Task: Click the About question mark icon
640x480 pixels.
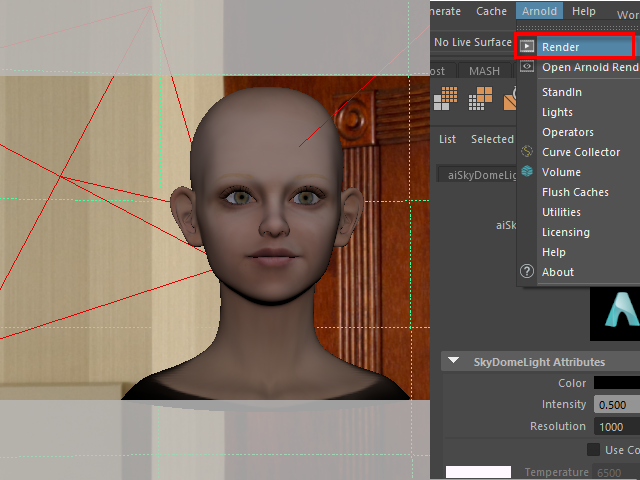Action: click(527, 272)
